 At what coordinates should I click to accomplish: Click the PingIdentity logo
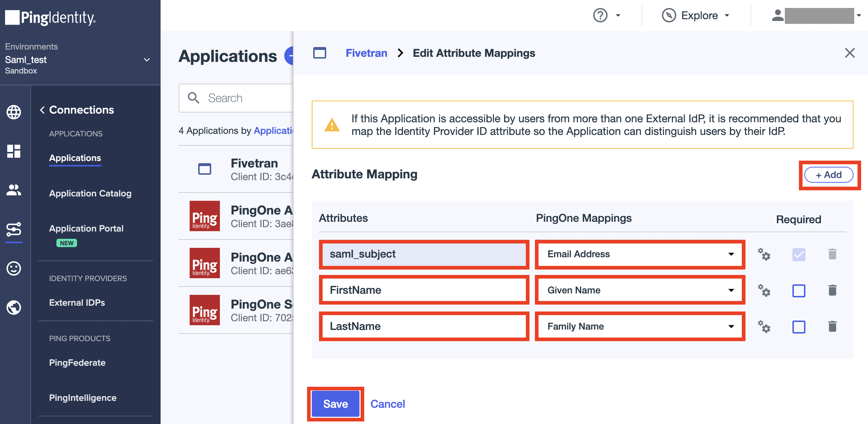point(50,17)
